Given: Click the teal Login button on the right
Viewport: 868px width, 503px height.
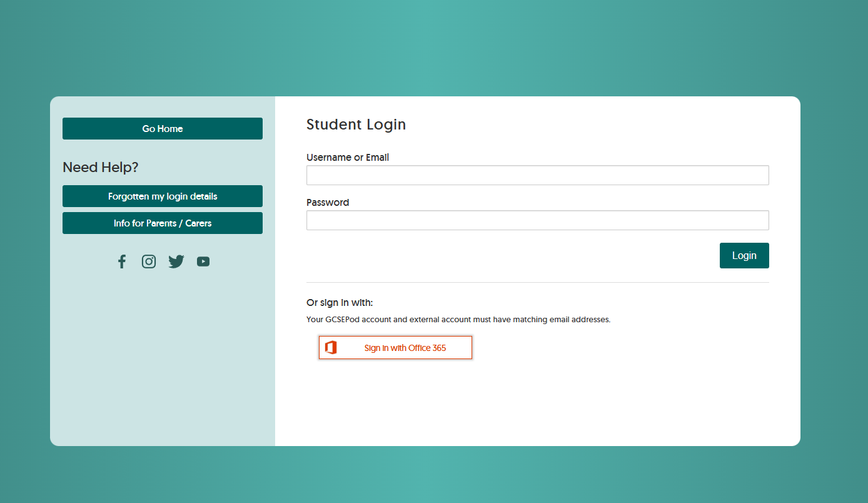Looking at the screenshot, I should point(744,255).
